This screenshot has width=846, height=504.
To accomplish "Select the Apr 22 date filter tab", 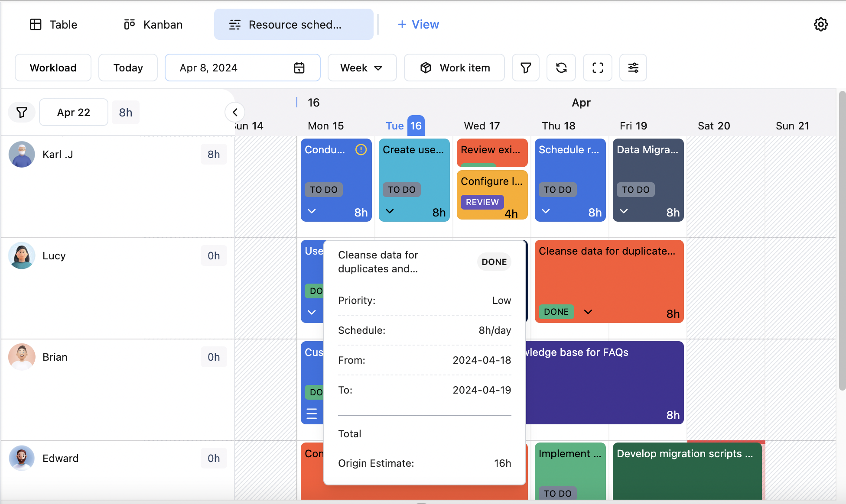I will [x=73, y=112].
